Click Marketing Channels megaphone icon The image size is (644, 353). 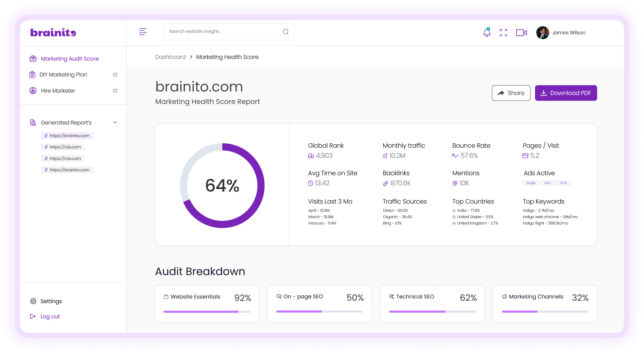point(505,297)
